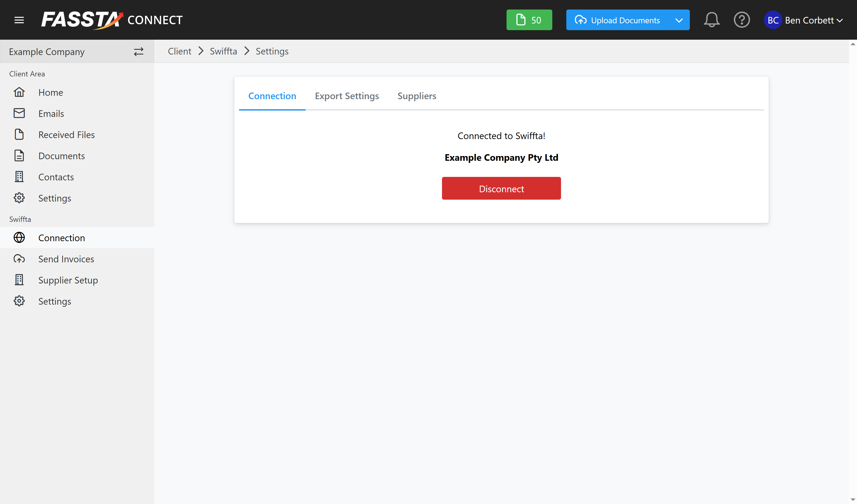
Task: Switch to the Export Settings tab
Action: click(x=347, y=96)
